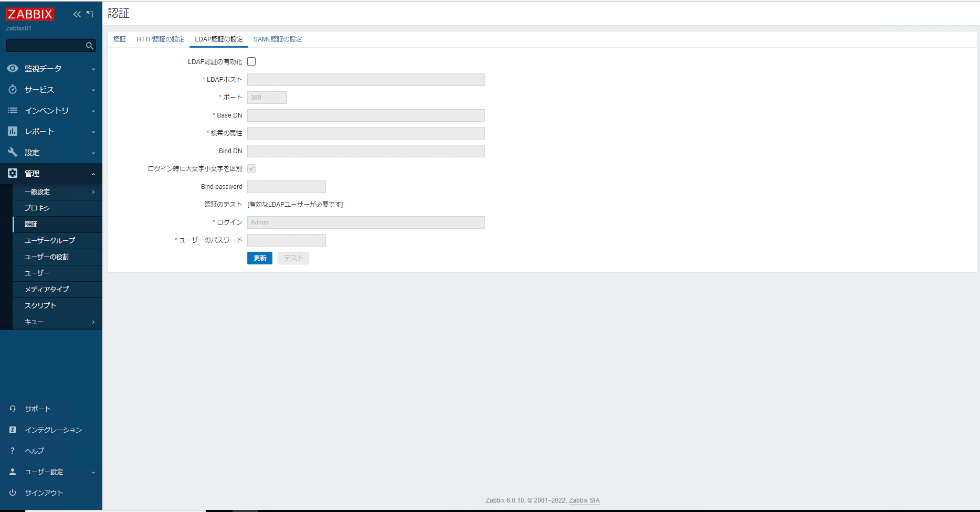Viewport: 980px width, 512px height.
Task: Open the 一般設定 submenu arrow
Action: pos(93,192)
